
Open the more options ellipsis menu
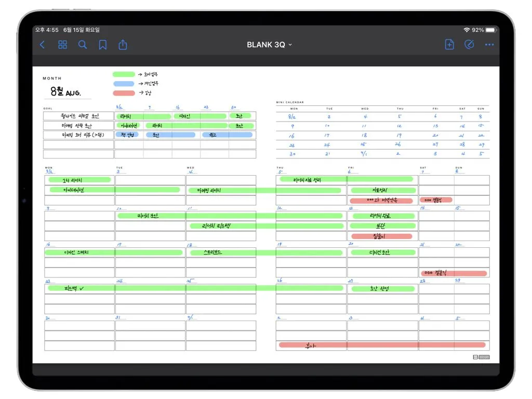[489, 45]
